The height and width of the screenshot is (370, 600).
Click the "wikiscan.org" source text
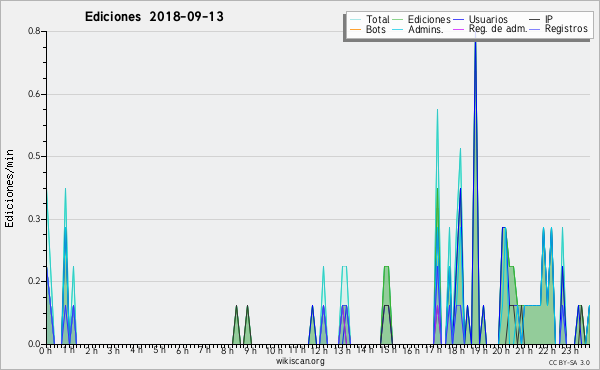[300, 361]
